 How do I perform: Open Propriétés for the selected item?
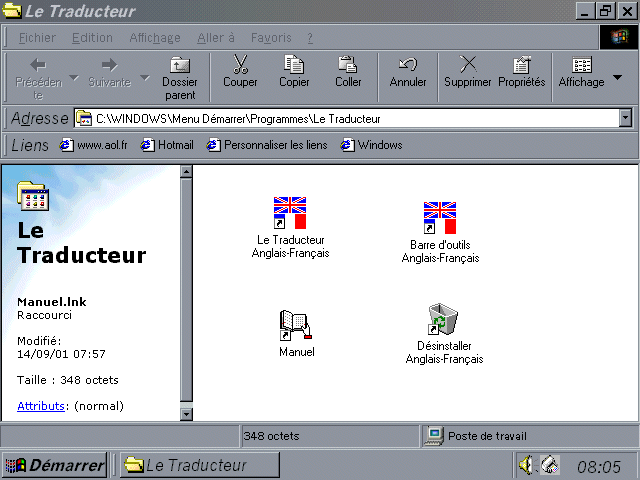(522, 72)
